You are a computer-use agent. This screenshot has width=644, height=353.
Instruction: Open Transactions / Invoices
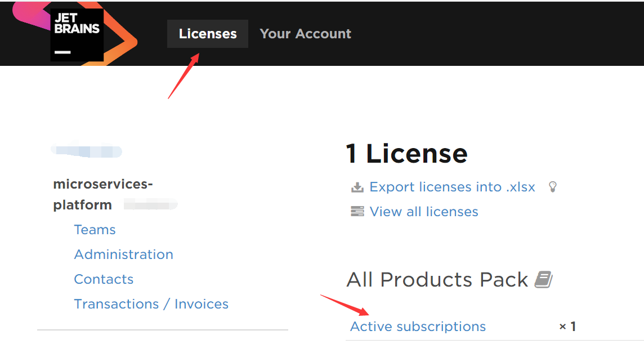click(x=151, y=304)
